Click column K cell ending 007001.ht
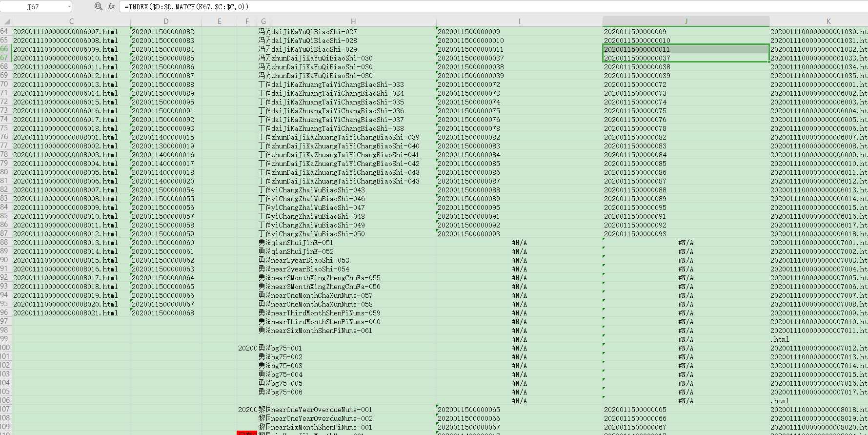Viewport: 868px width, 435px height. coord(819,243)
